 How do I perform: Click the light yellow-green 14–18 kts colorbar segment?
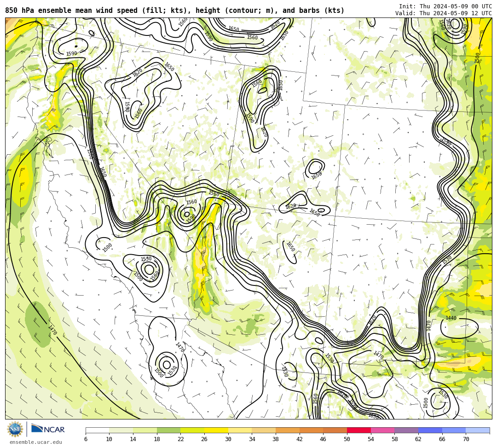click(145, 430)
